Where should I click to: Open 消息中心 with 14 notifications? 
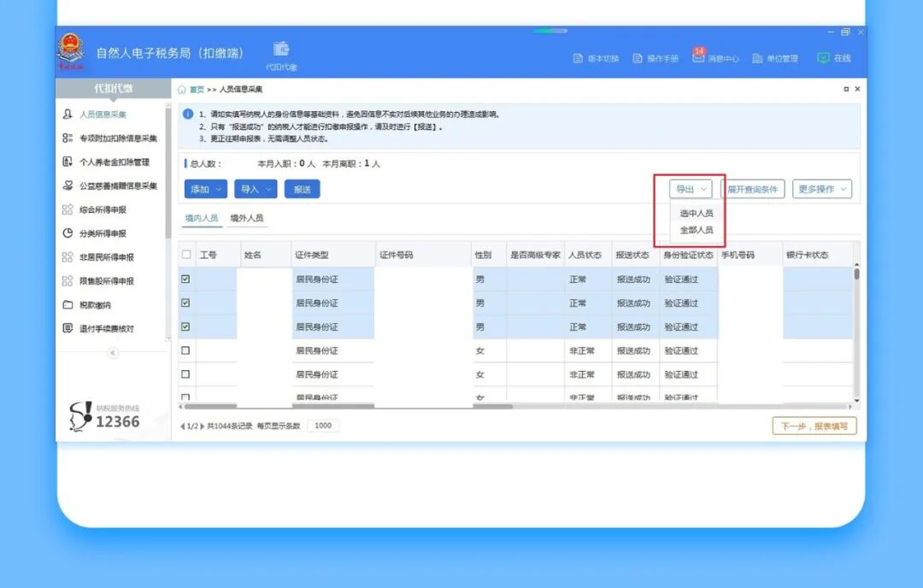[x=698, y=56]
